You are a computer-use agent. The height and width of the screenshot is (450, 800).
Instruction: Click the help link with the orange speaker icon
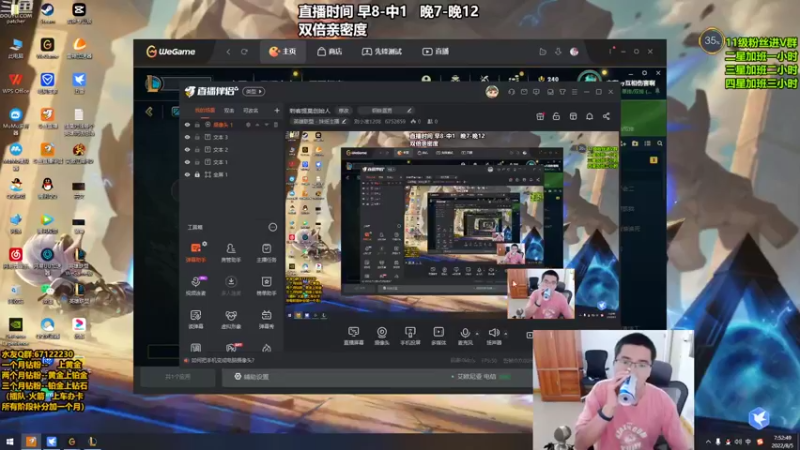click(x=220, y=360)
